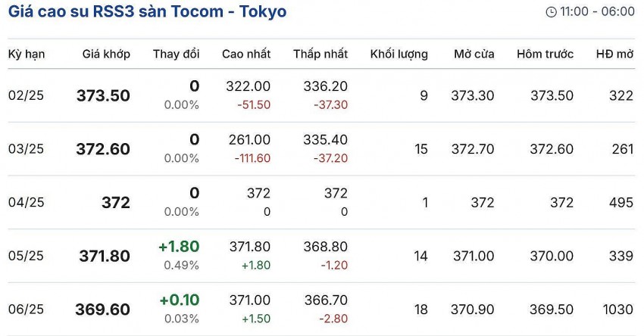Click the Mở cửa column header
Screen dimensions: 644x336
[474, 54]
